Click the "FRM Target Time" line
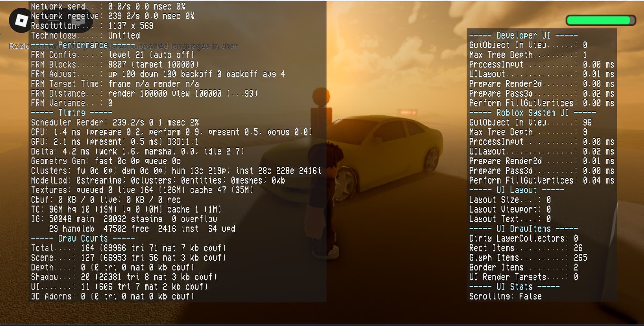 tap(115, 84)
